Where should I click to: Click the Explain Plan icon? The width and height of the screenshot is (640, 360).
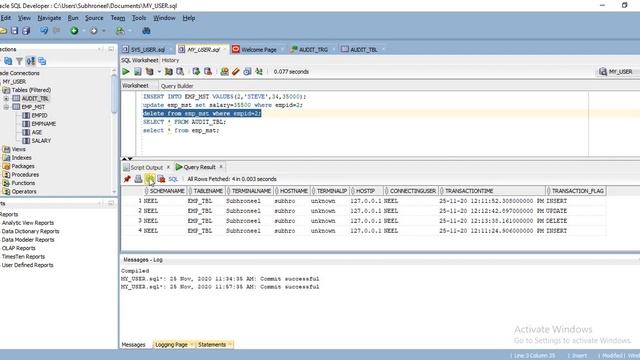tap(149, 72)
